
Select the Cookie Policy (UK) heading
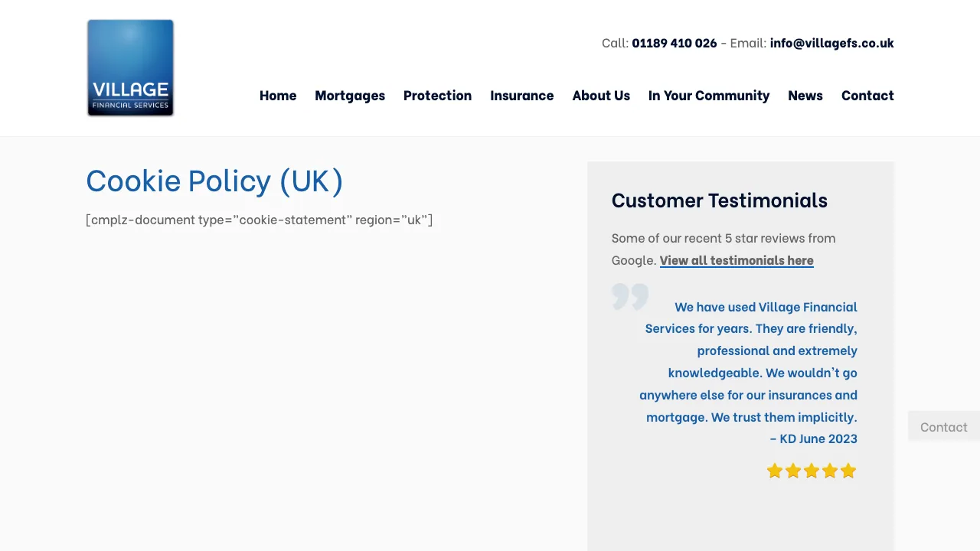pyautogui.click(x=214, y=181)
